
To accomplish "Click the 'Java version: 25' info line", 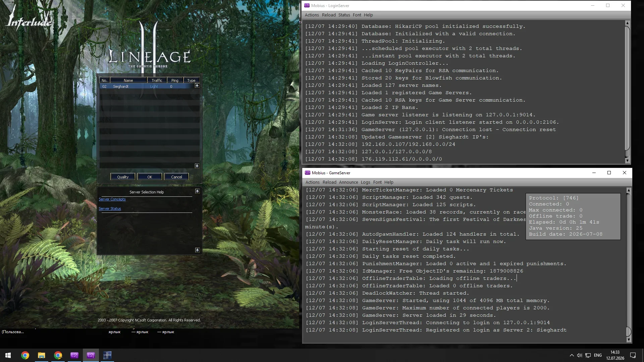I will tap(556, 228).
